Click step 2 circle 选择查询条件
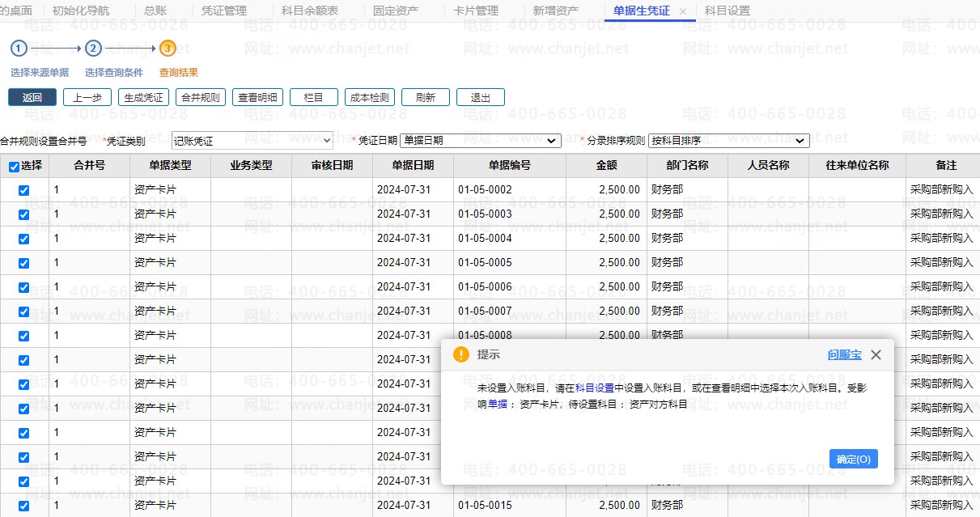The image size is (980, 517). [x=93, y=49]
